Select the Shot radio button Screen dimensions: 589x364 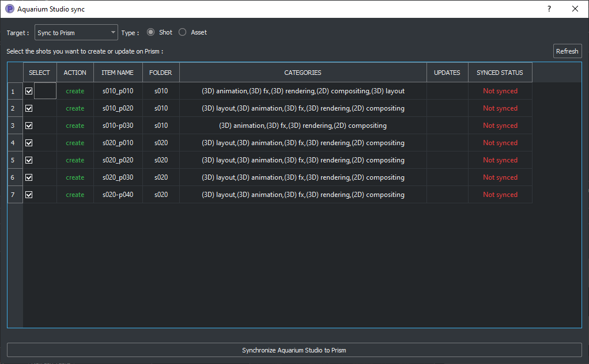[150, 32]
